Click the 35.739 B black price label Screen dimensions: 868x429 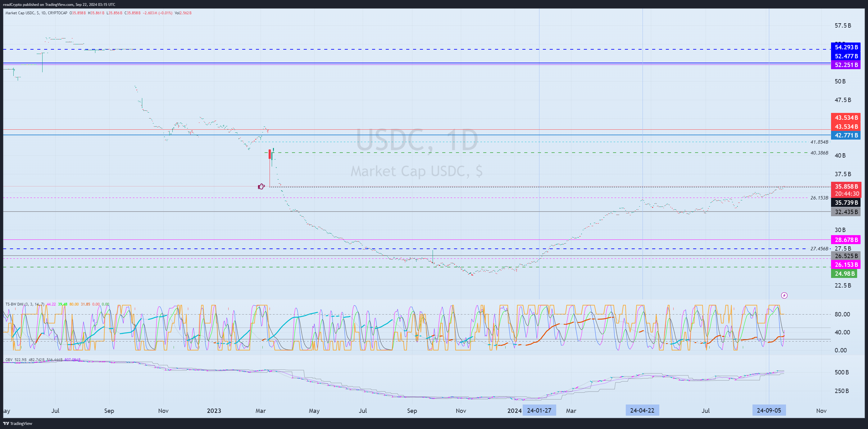pyautogui.click(x=846, y=203)
